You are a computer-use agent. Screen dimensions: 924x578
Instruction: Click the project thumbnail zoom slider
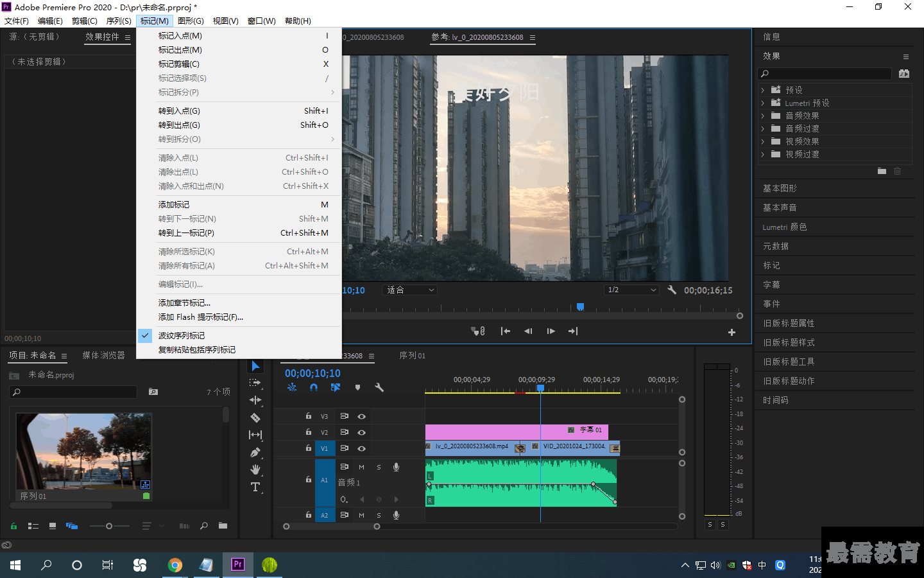(x=109, y=526)
